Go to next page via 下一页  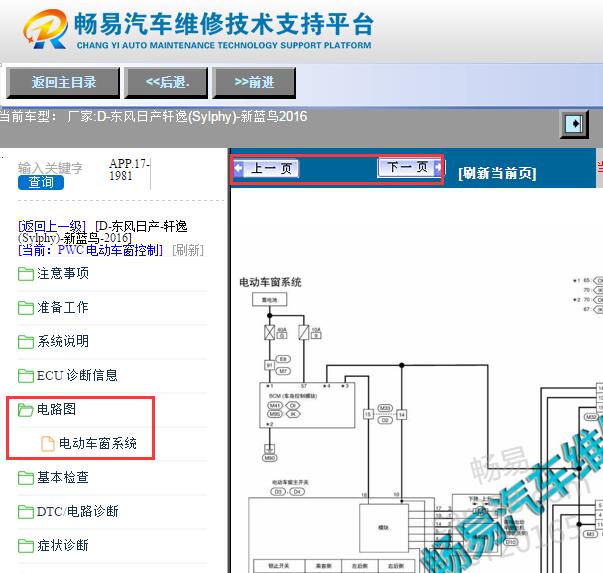pos(410,167)
